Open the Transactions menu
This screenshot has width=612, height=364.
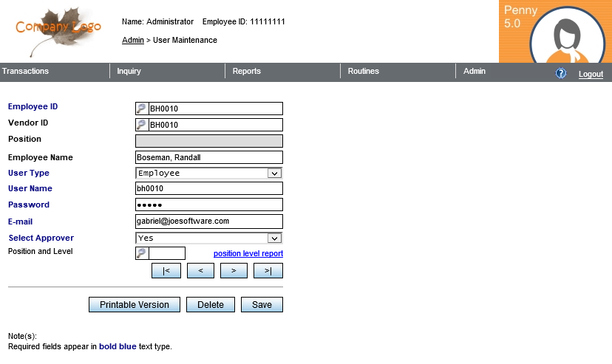click(25, 72)
